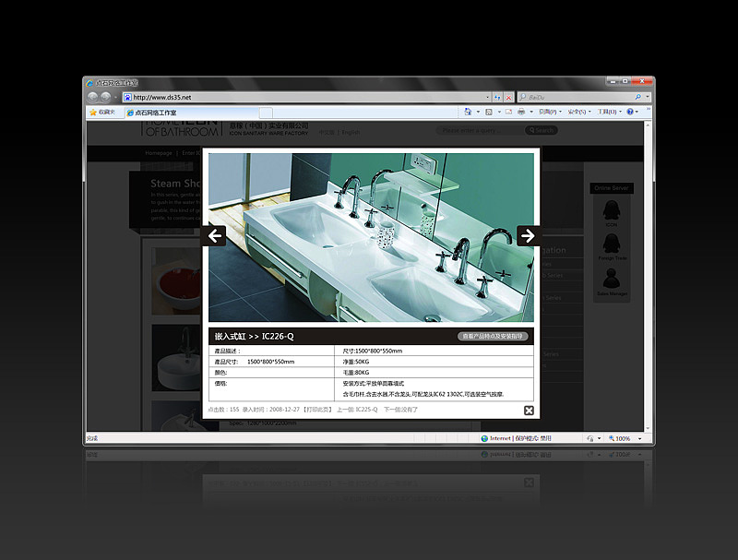Open the 100% zoom level control
This screenshot has height=560, width=738.
[x=619, y=438]
